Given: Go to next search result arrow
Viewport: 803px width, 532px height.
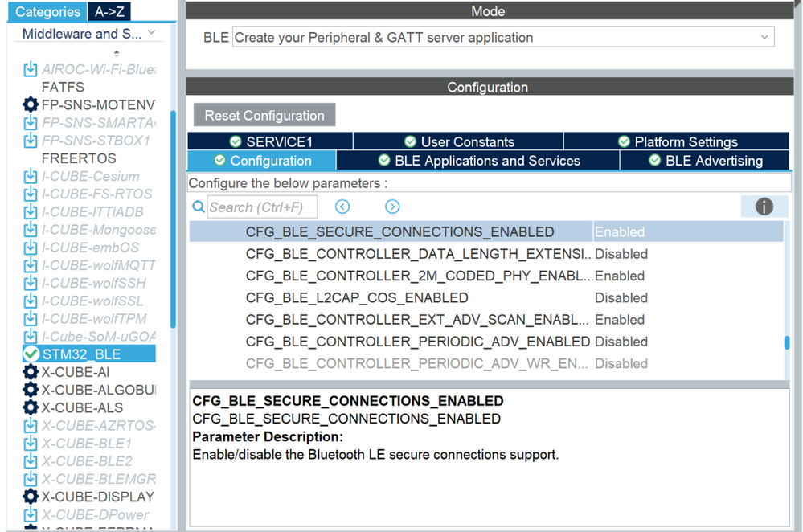Looking at the screenshot, I should (392, 207).
